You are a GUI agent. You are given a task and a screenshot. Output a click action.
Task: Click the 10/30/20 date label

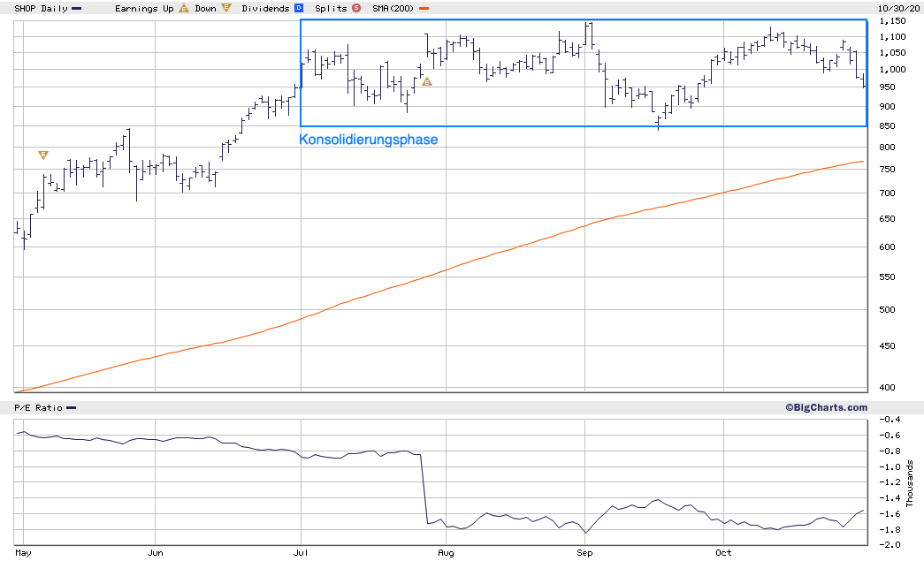898,8
